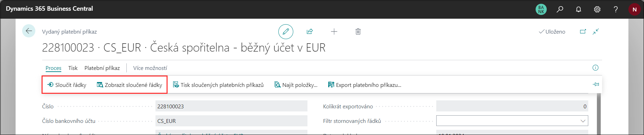Click Export platebního příkazu action

(x=365, y=85)
